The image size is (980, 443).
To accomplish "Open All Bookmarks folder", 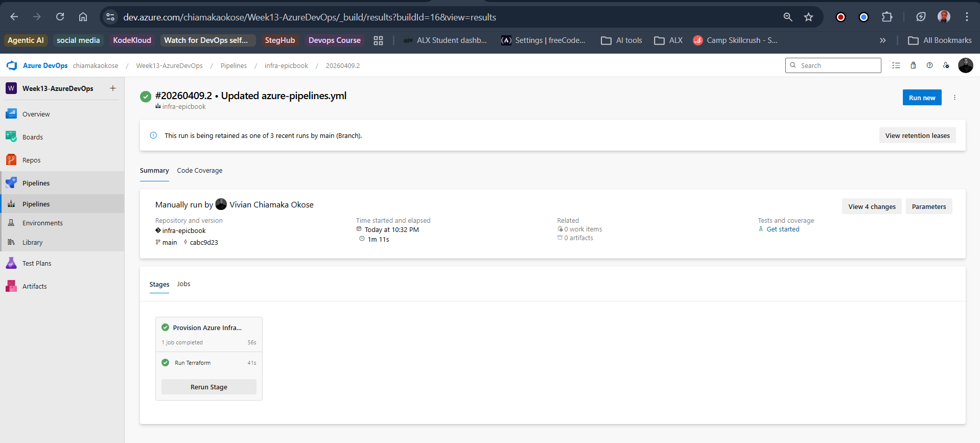I will [940, 40].
